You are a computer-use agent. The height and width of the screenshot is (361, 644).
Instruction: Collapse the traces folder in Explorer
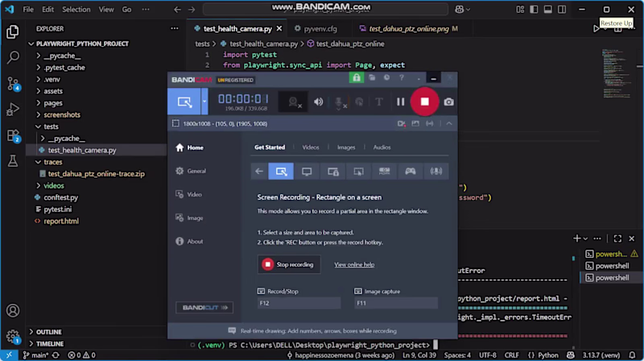[52, 162]
